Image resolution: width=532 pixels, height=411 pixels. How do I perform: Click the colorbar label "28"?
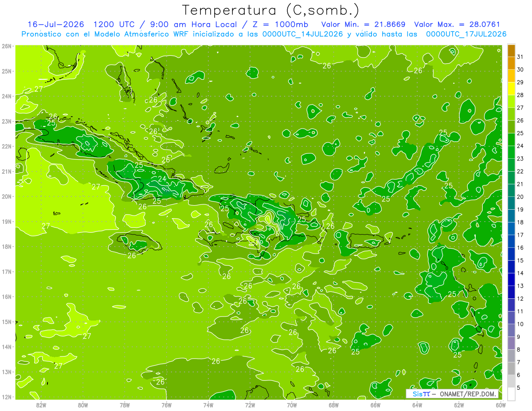[520, 95]
